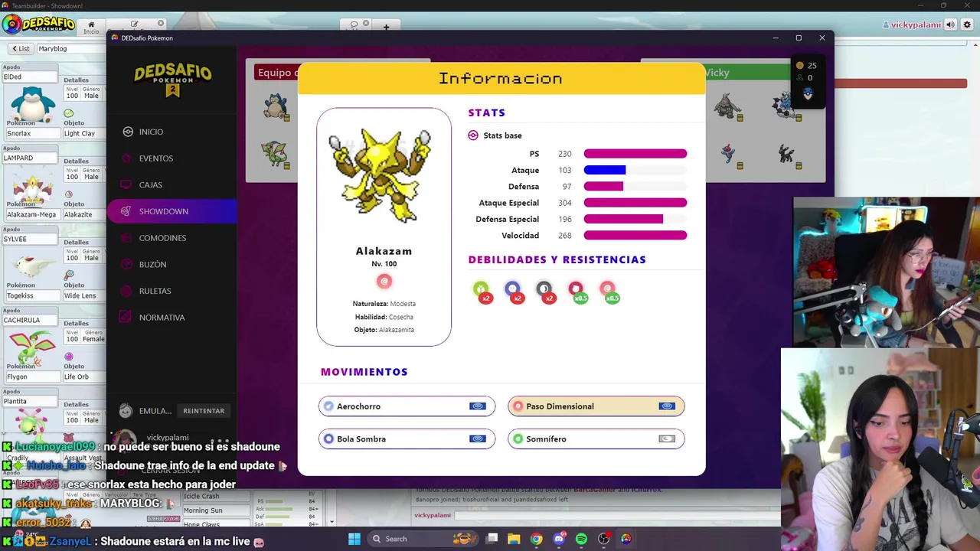Click Flygon in the Equipo panel
This screenshot has width=980, height=551.
tap(275, 153)
